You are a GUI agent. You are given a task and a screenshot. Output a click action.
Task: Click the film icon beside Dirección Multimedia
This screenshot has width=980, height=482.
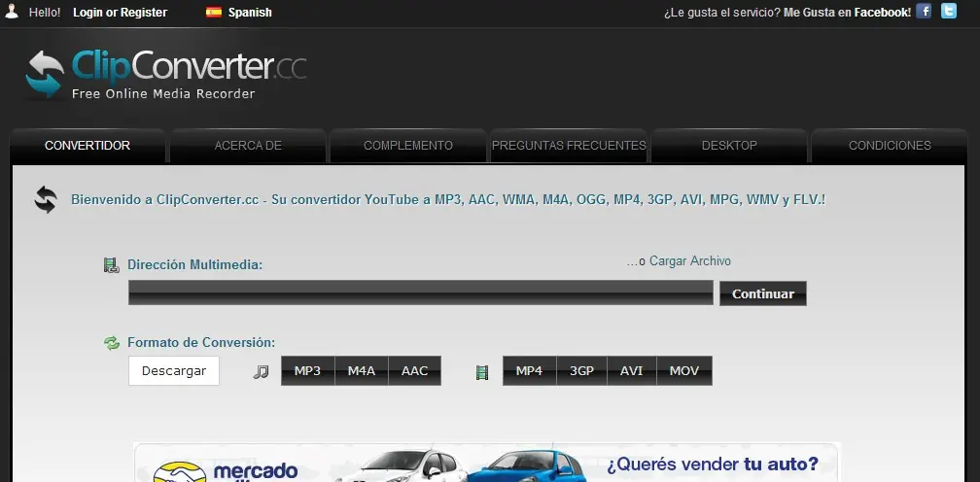[111, 265]
